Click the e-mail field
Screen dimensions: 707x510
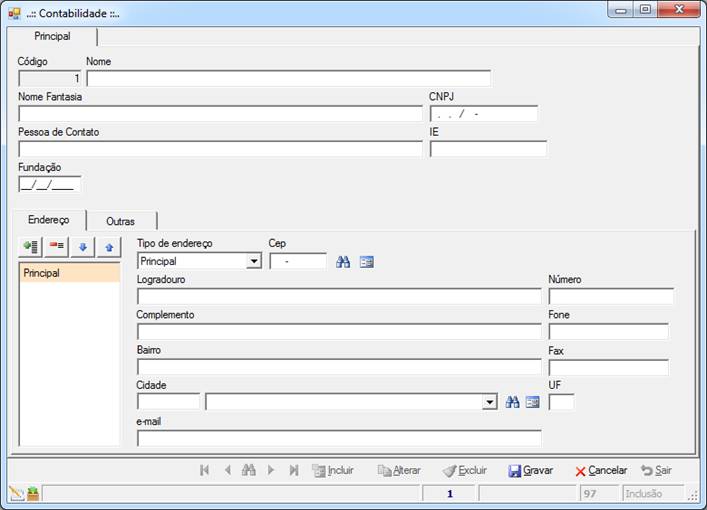point(339,438)
